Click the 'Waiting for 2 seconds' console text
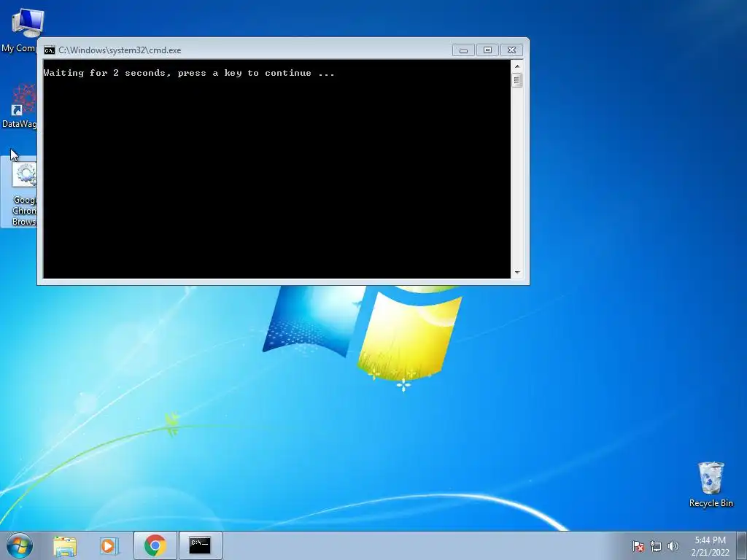This screenshot has width=747, height=560. pyautogui.click(x=189, y=73)
